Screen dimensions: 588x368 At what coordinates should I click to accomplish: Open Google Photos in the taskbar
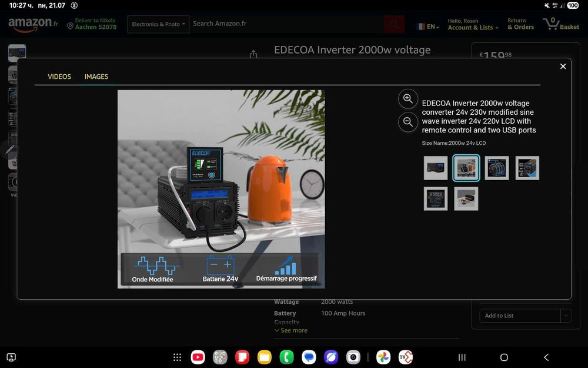click(383, 357)
